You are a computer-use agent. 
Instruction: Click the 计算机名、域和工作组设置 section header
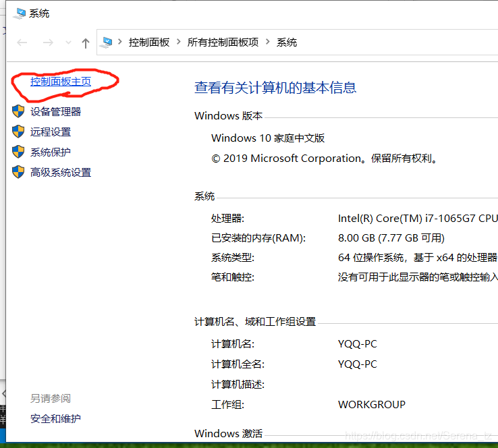pos(255,322)
